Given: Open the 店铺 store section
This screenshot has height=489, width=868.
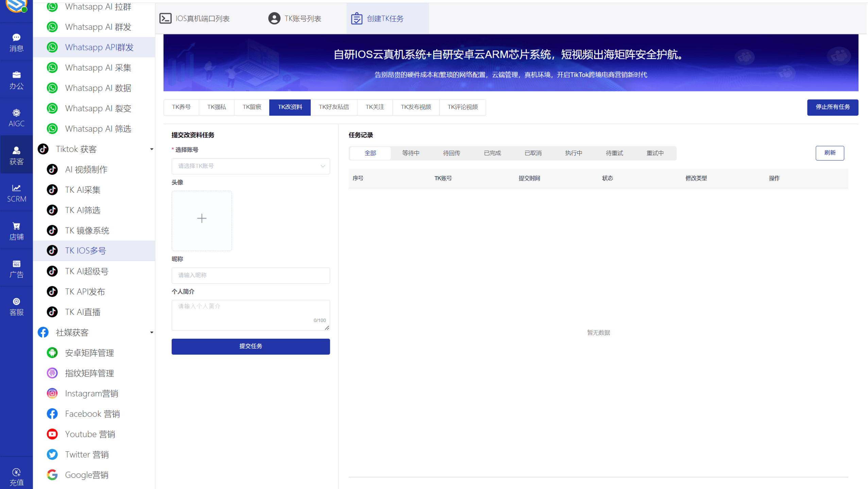Looking at the screenshot, I should click(x=16, y=230).
